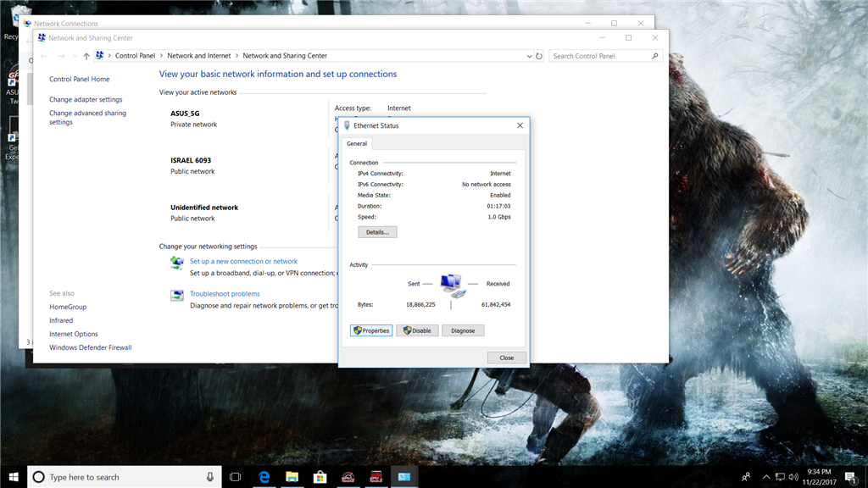Open the Windows Start menu
The height and width of the screenshot is (488, 868).
13,477
